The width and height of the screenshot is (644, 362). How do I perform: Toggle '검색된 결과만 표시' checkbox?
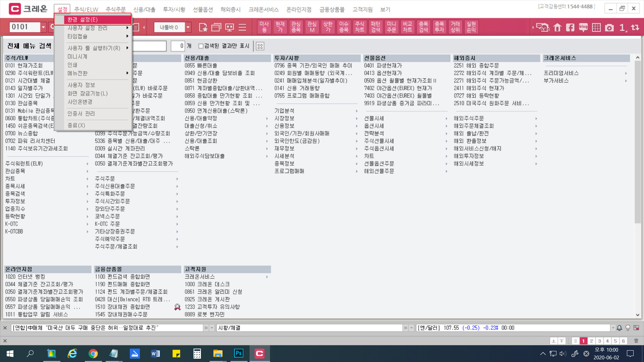(x=201, y=46)
